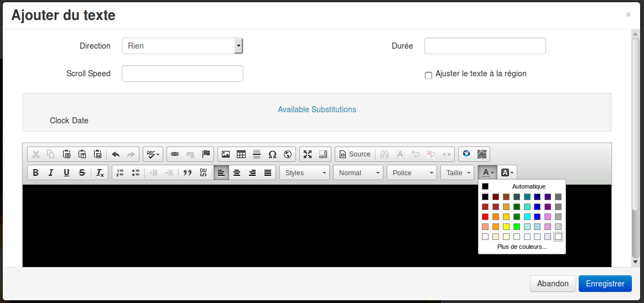Cancel with the Abandon button

click(x=552, y=284)
